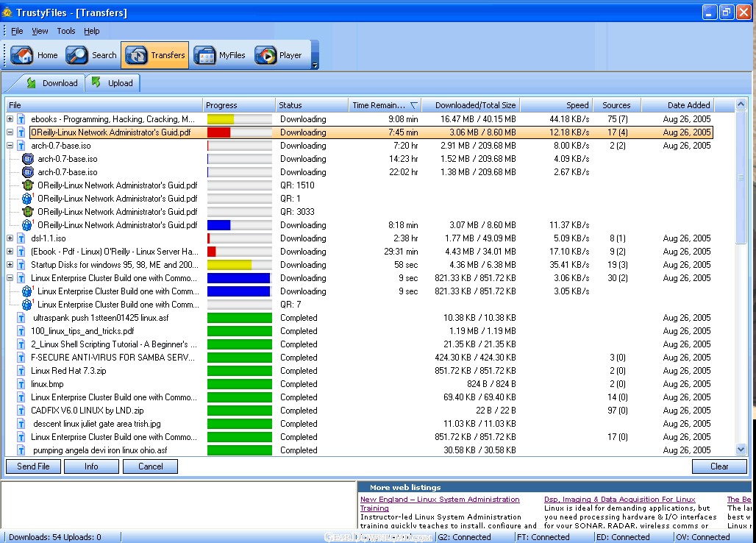
Task: Expand the Startup Disks for windows entry
Action: tap(10, 264)
